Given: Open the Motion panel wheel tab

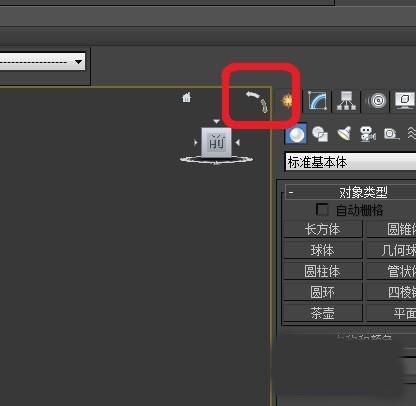Looking at the screenshot, I should 378,101.
